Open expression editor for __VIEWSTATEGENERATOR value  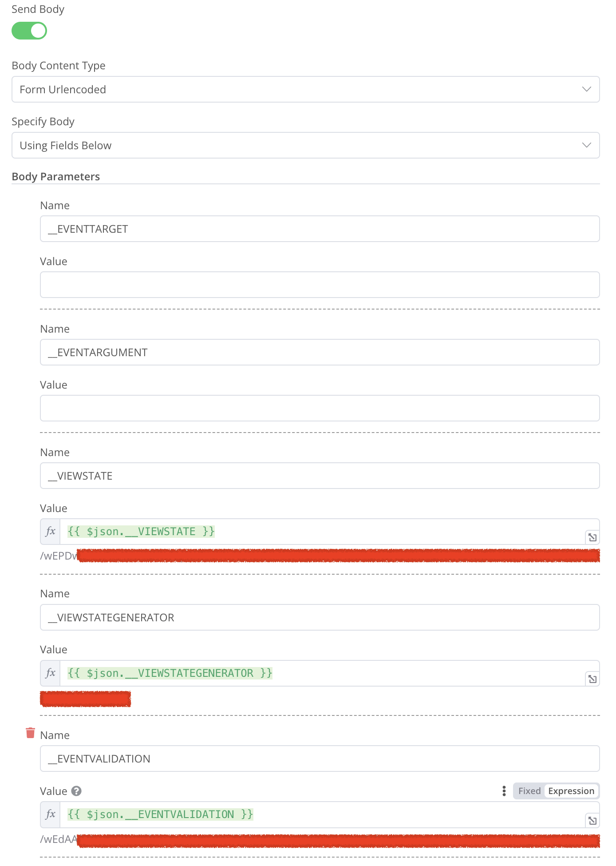click(x=592, y=679)
